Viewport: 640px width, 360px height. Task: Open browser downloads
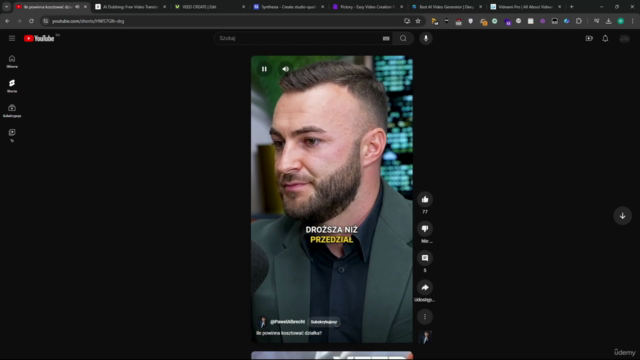[x=608, y=21]
